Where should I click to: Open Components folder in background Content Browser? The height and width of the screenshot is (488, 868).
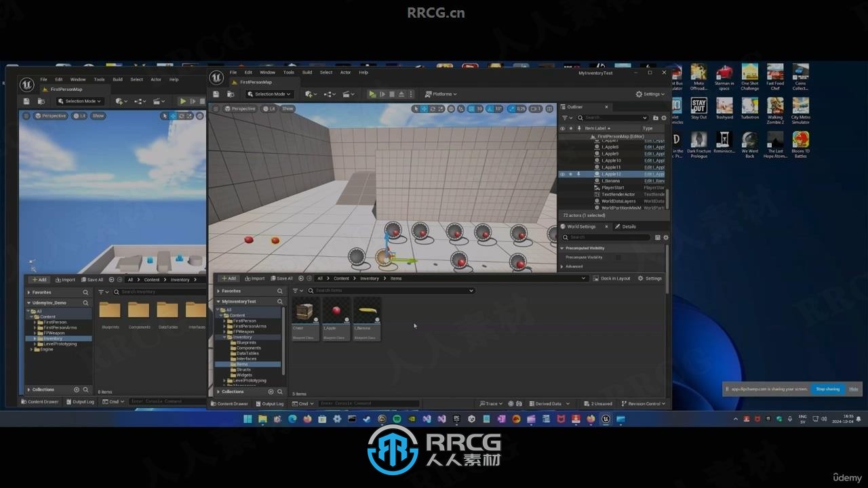pos(139,315)
